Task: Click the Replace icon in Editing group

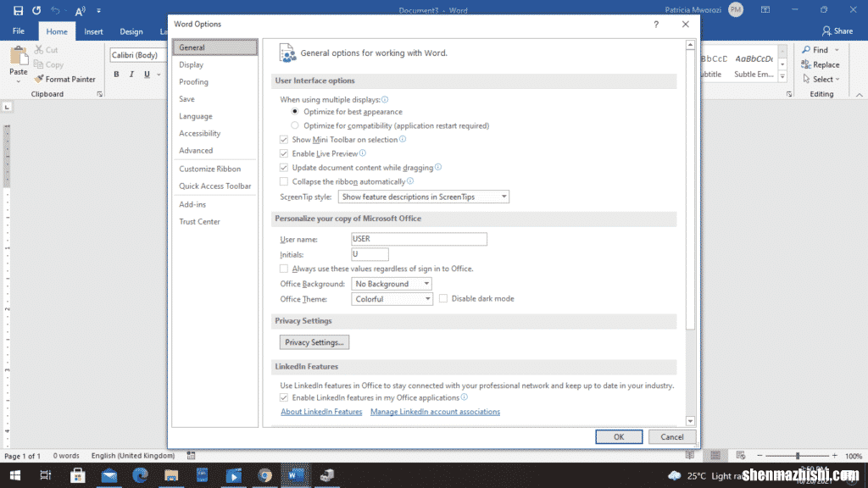Action: coord(806,64)
